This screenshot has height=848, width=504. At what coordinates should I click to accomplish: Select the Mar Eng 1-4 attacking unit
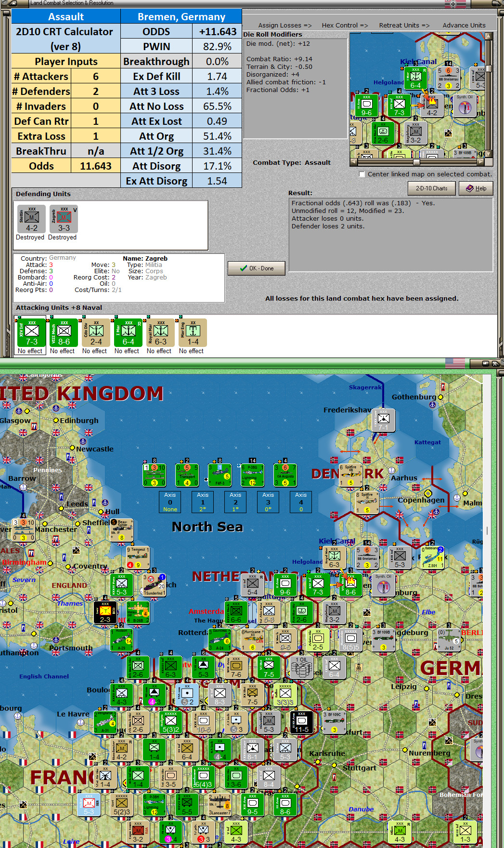[x=193, y=332]
